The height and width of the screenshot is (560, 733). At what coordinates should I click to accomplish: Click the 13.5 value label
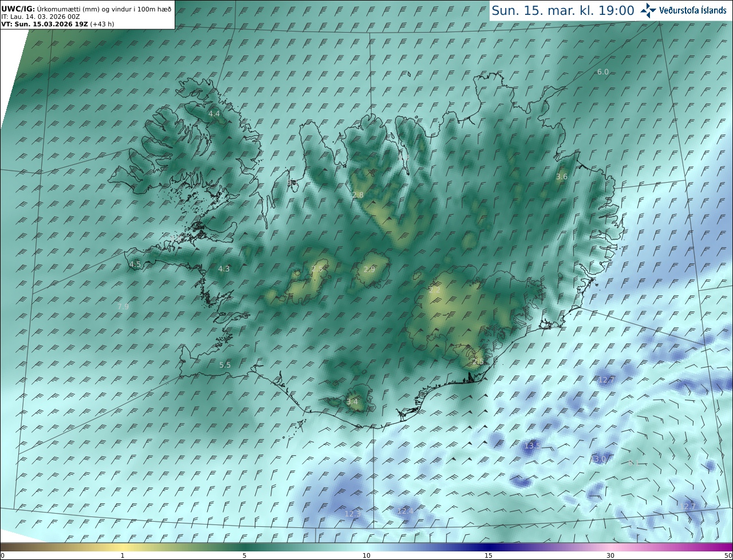(x=533, y=445)
